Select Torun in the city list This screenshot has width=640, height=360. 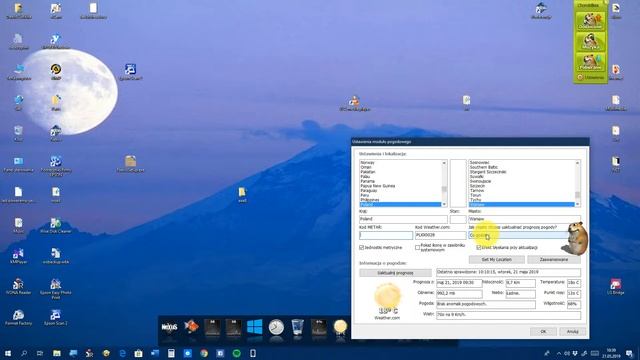pos(475,195)
